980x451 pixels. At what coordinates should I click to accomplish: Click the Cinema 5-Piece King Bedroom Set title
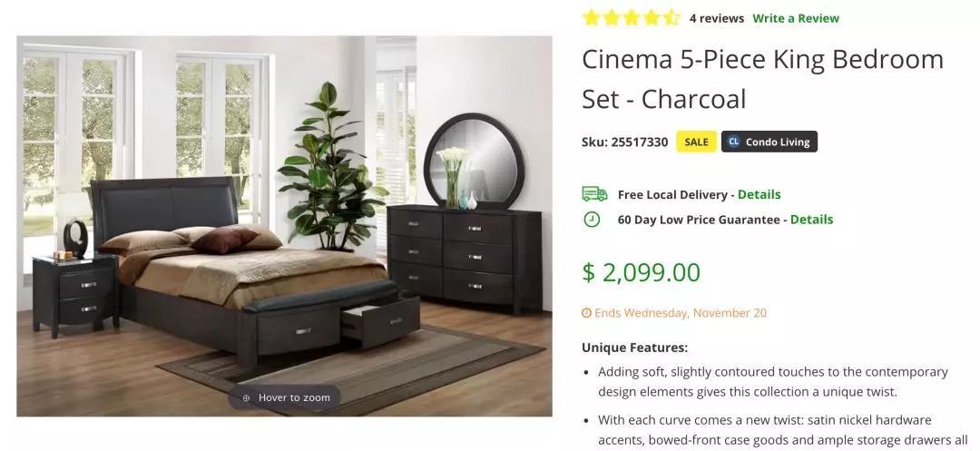[762, 79]
